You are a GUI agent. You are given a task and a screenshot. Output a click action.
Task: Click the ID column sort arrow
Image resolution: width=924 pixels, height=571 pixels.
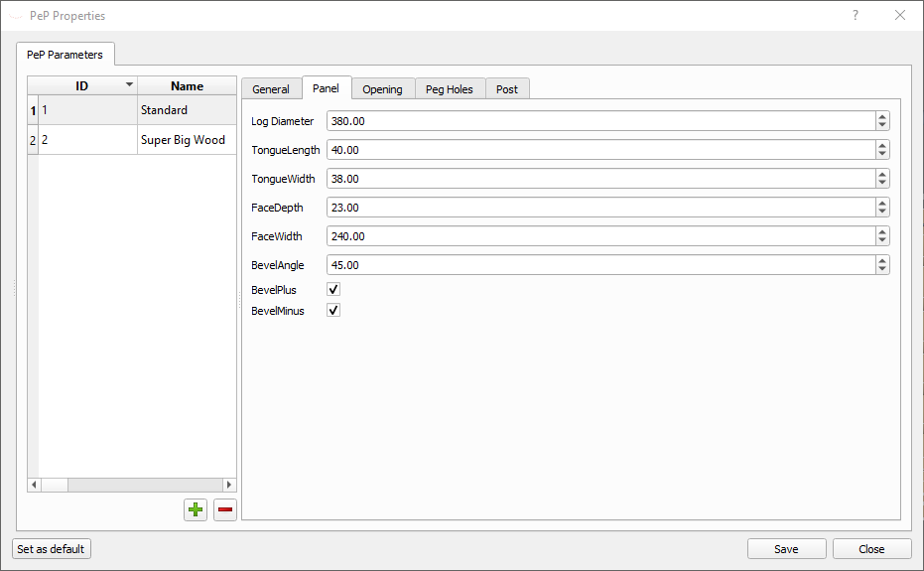(x=129, y=85)
